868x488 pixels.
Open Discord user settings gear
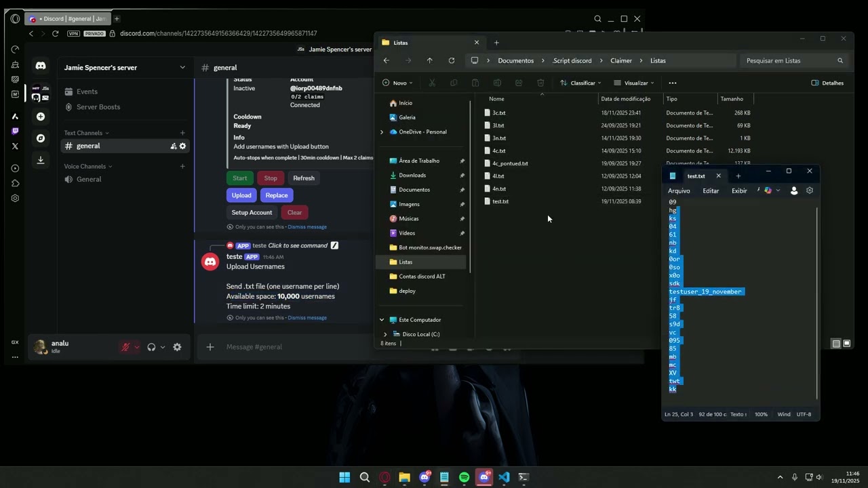(x=177, y=347)
